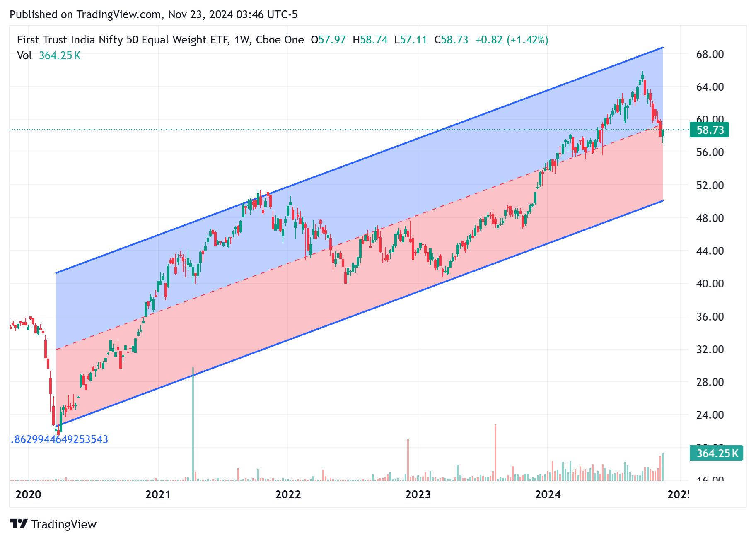Image resolution: width=756 pixels, height=540 pixels.
Task: Click the 36.00 price axis label
Action: [x=710, y=316]
